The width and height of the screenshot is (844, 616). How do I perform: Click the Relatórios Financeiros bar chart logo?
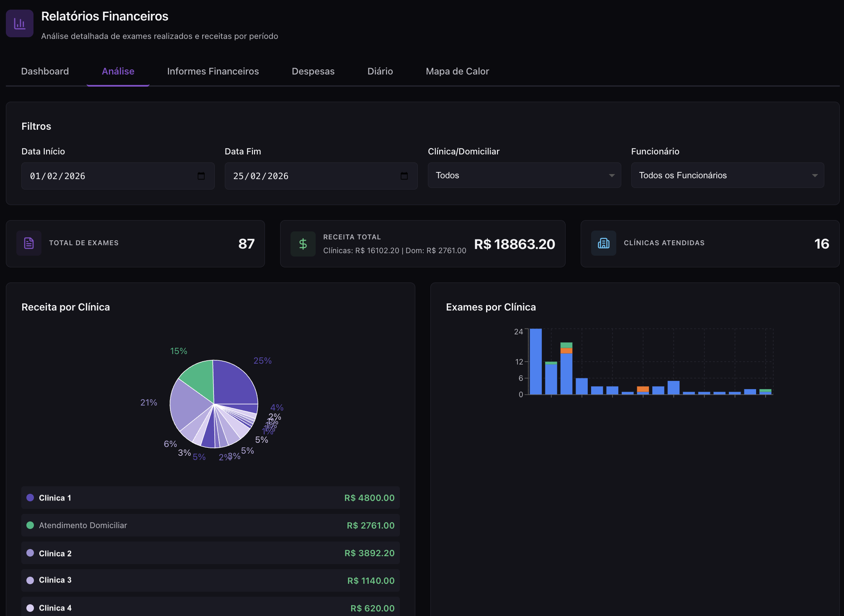(x=19, y=23)
